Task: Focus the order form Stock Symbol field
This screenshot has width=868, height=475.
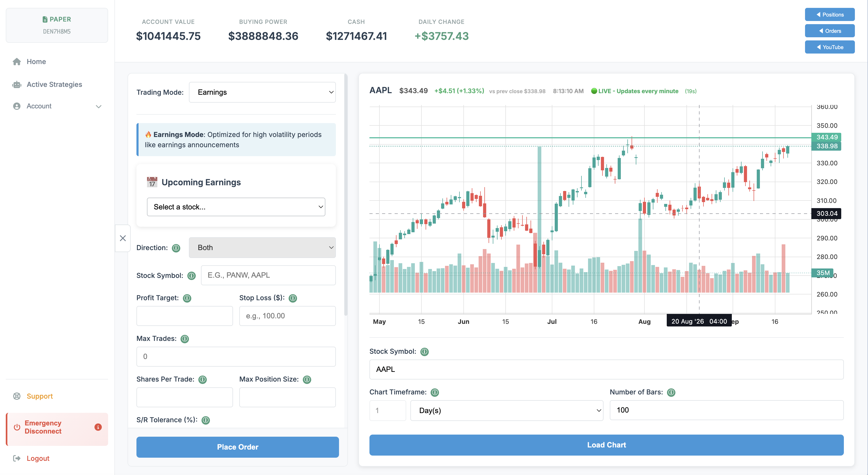Action: coord(268,276)
